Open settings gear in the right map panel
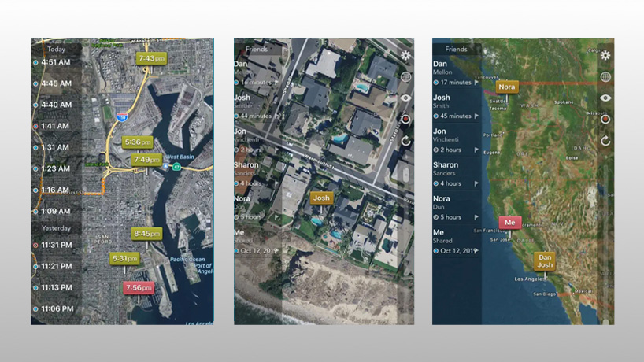The width and height of the screenshot is (644, 362). [x=605, y=55]
